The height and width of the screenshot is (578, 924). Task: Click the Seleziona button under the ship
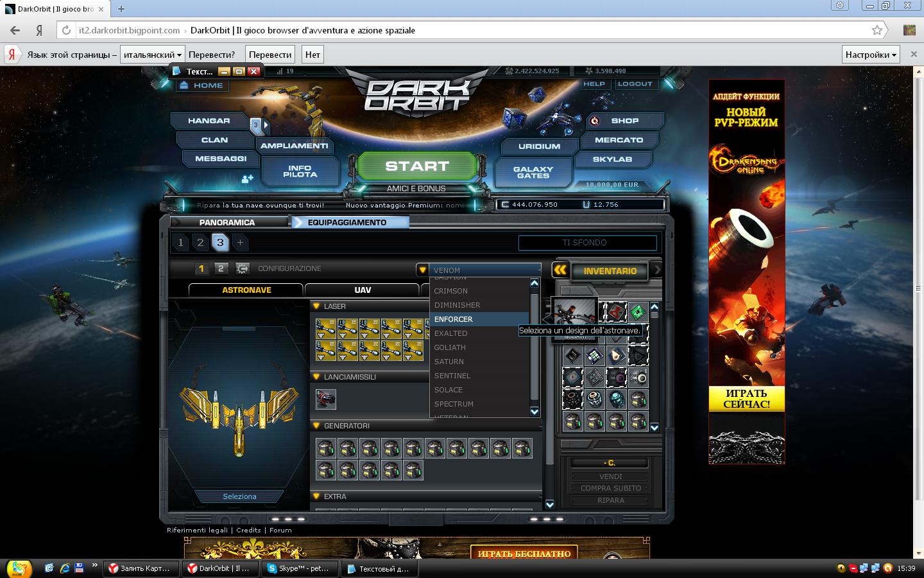pos(239,496)
